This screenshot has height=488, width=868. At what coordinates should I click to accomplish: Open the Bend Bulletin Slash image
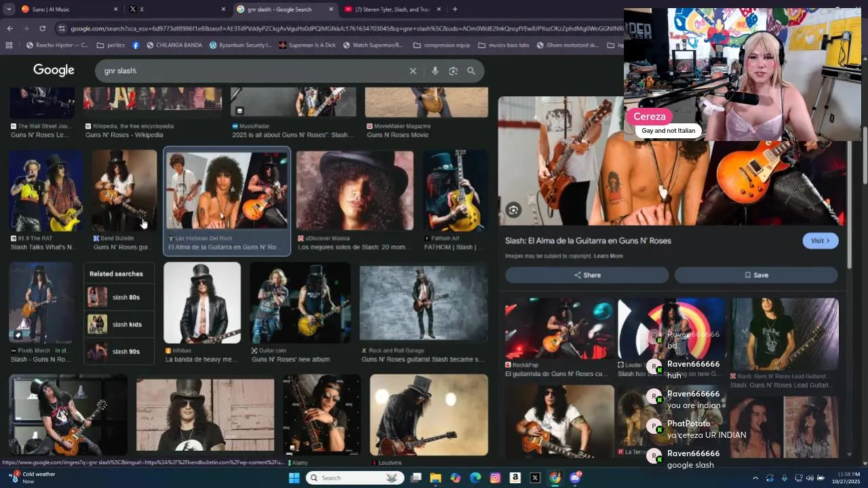124,190
